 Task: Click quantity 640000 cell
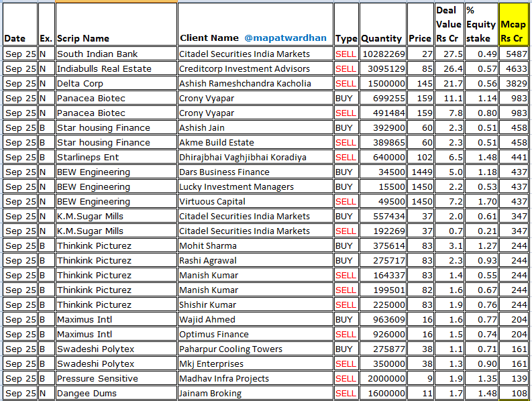pyautogui.click(x=382, y=157)
